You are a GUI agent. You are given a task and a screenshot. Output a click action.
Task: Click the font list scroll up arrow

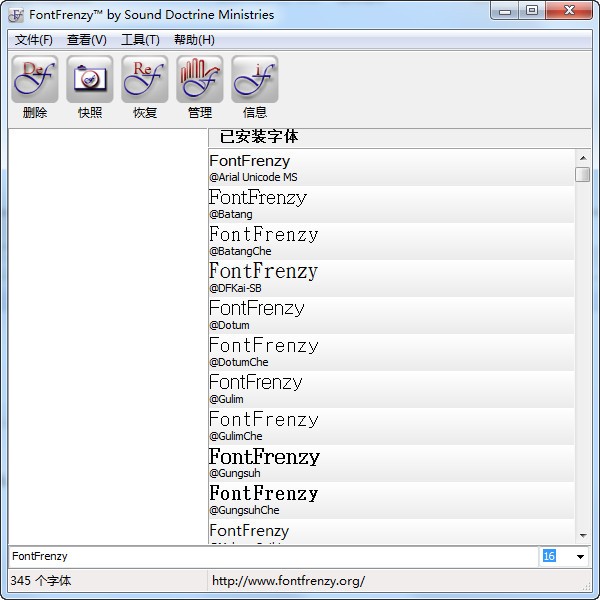583,158
